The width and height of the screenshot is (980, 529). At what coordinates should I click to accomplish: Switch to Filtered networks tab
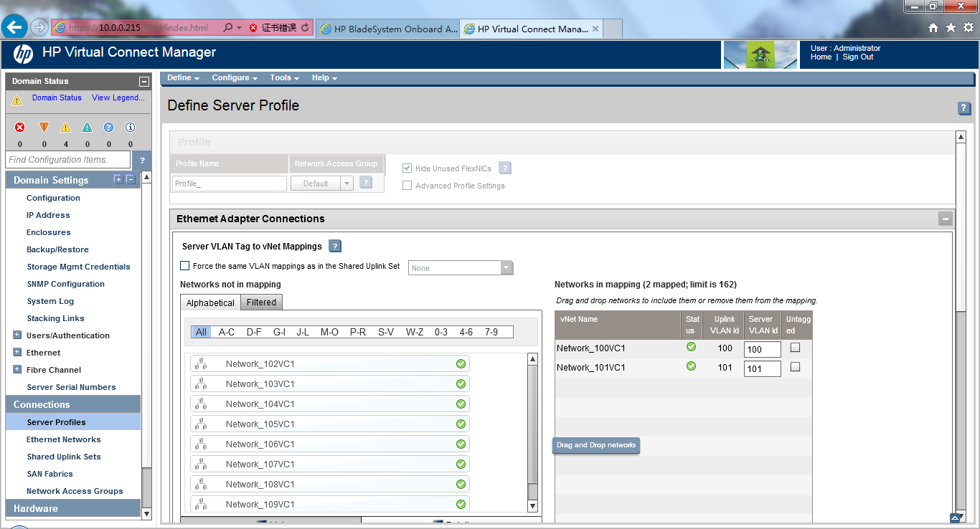point(261,302)
